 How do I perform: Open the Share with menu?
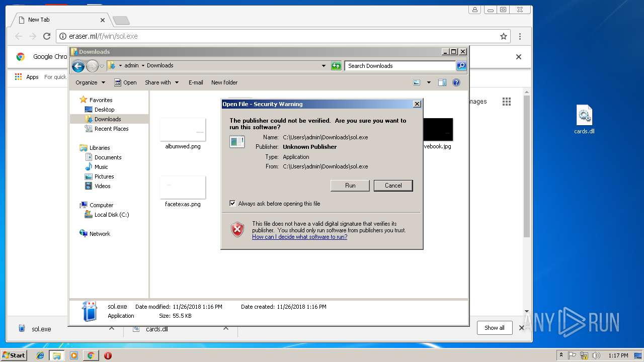coord(162,82)
